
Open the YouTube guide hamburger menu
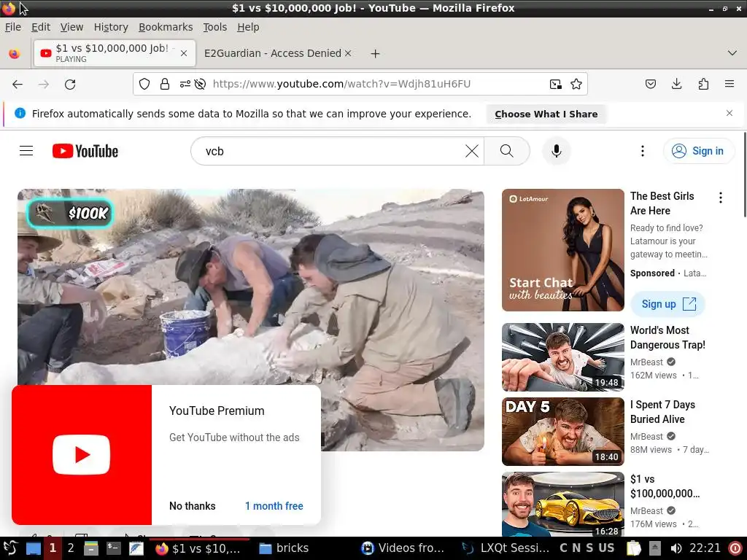pos(26,151)
